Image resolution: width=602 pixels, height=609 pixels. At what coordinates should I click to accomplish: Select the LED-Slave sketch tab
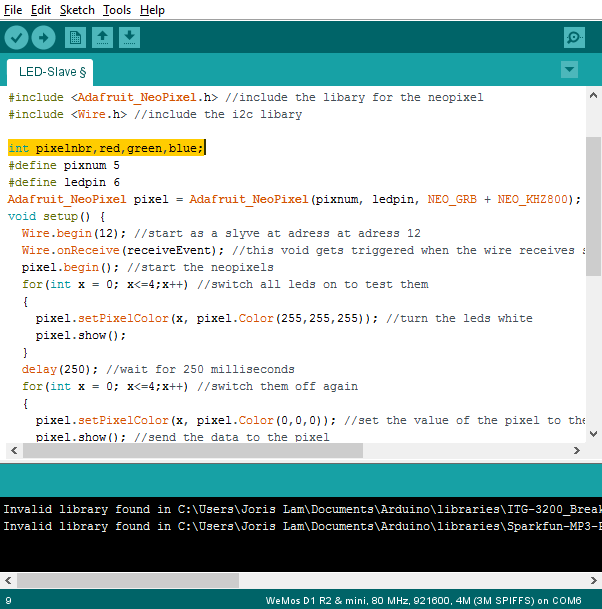(x=50, y=72)
